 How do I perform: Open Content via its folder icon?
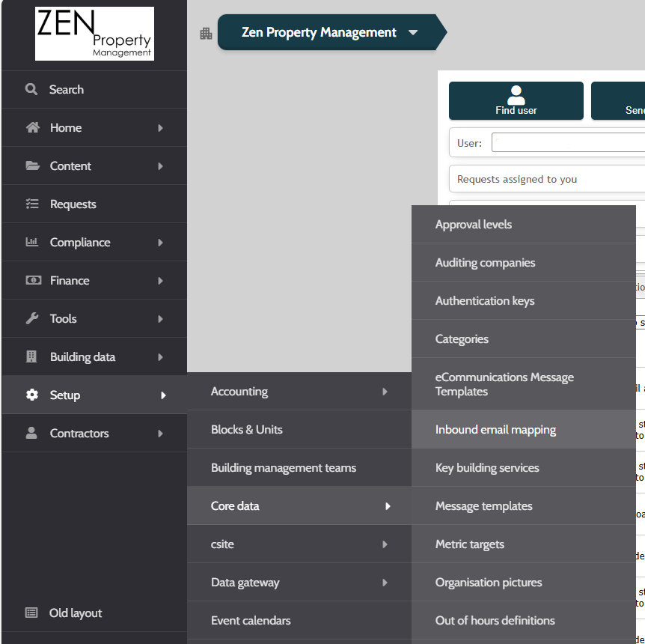(31, 165)
